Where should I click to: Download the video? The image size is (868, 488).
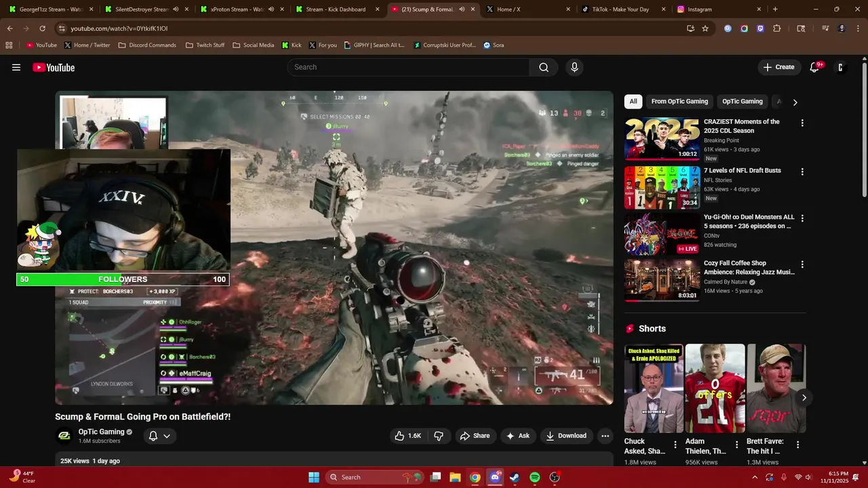(566, 436)
